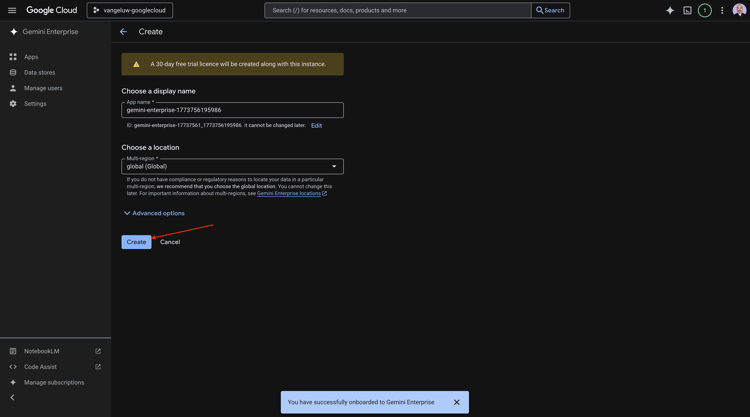Viewport: 750px width, 417px height.
Task: Click the external link icon beside Code Assist
Action: pyautogui.click(x=98, y=367)
